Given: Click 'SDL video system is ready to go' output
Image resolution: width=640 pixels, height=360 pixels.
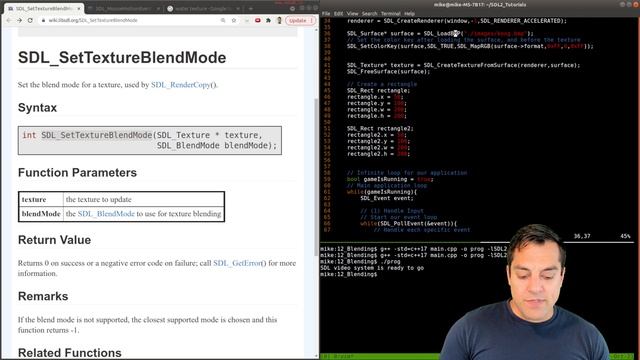Looking at the screenshot, I should click(372, 268).
